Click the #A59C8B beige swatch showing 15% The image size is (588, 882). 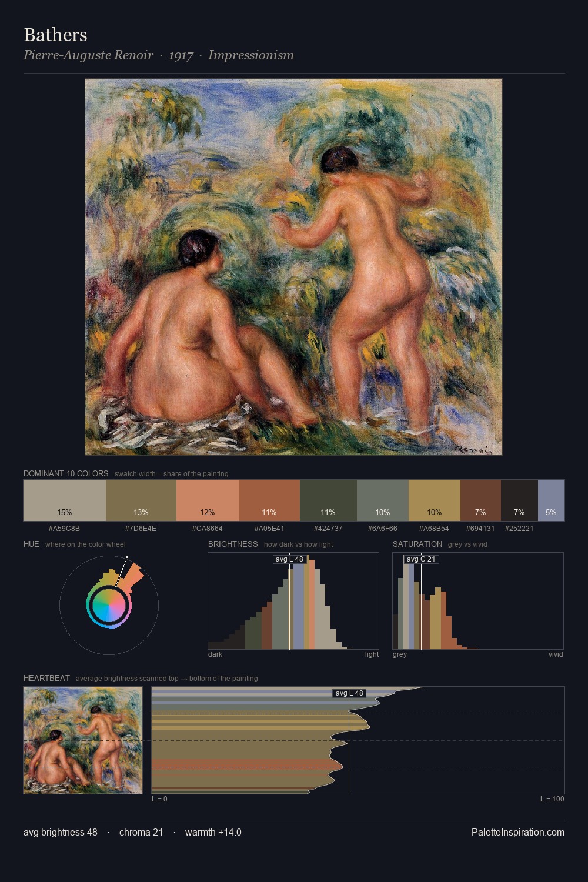coord(65,500)
